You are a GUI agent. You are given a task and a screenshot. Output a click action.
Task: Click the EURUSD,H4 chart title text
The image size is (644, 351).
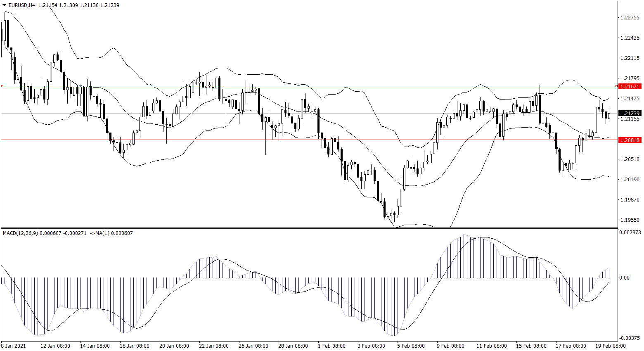[x=21, y=5]
